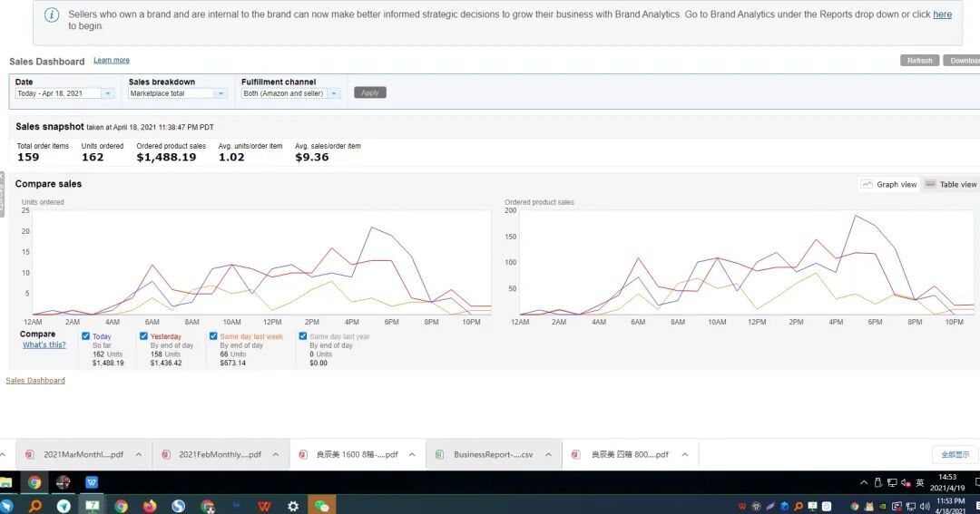Open Settings gear on the lower taskbar
980x514 pixels.
point(293,506)
